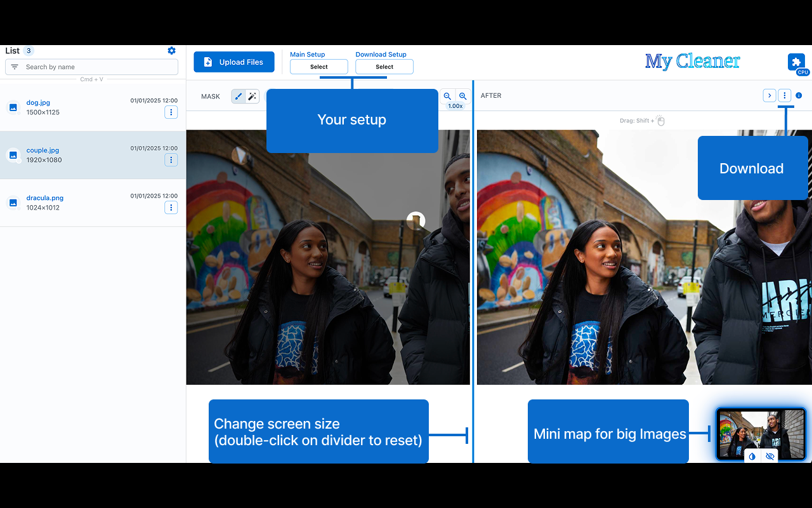
Task: Toggle contrast icon on mini map
Action: 752,456
